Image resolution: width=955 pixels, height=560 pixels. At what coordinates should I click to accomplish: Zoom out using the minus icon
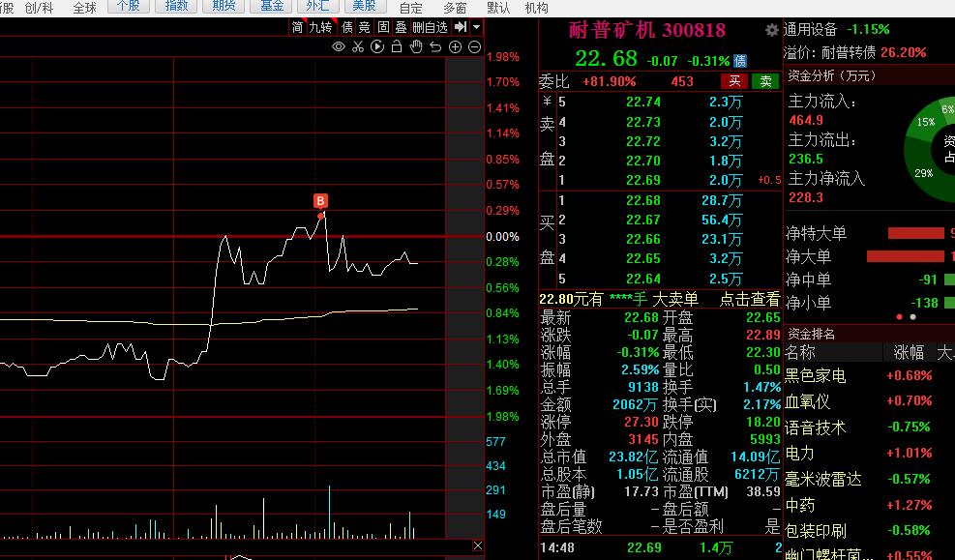[x=473, y=47]
